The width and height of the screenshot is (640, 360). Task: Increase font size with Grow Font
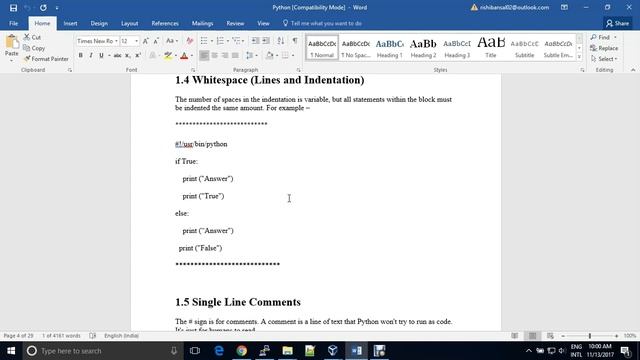[146, 41]
